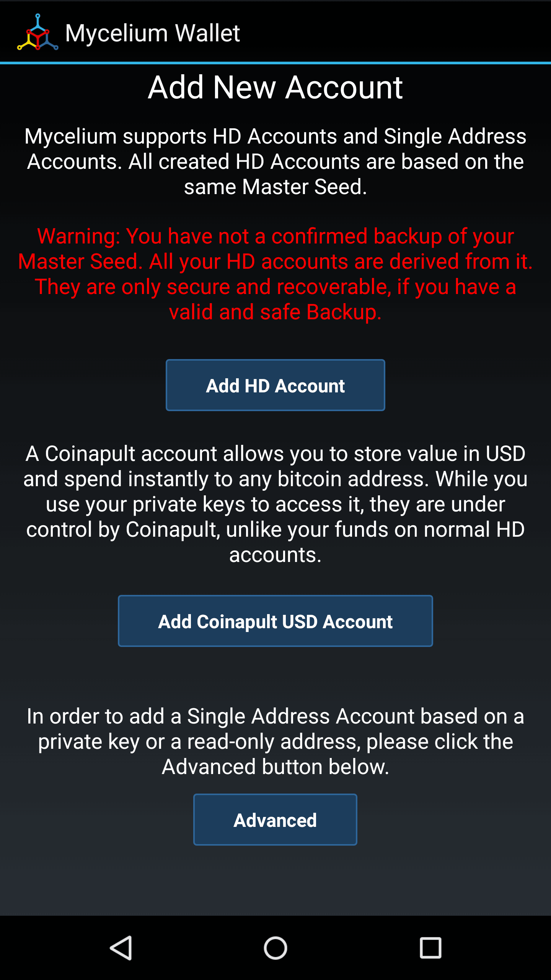Tap the 'same Master Seed.' line
551x980 pixels.
tap(275, 187)
